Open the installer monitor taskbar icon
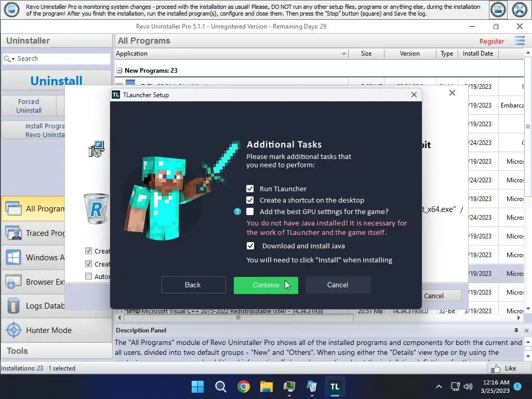The image size is (532, 399). pyautogui.click(x=289, y=387)
